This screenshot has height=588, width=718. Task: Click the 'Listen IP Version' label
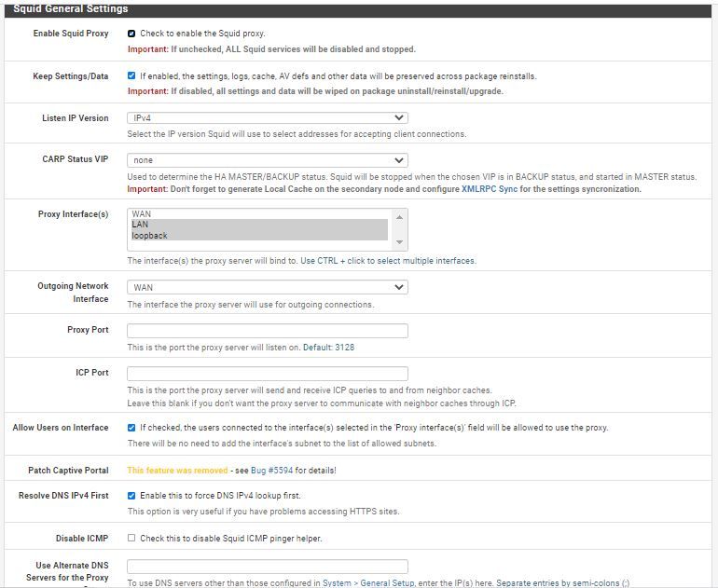[76, 118]
